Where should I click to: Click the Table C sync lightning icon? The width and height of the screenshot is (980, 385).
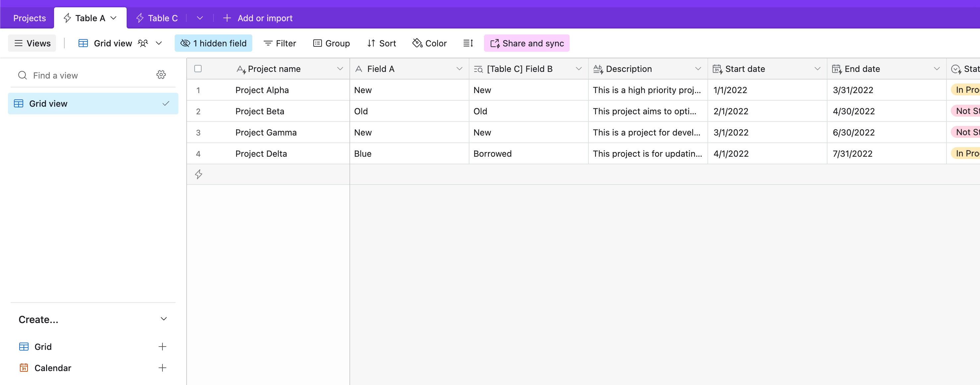click(x=140, y=18)
